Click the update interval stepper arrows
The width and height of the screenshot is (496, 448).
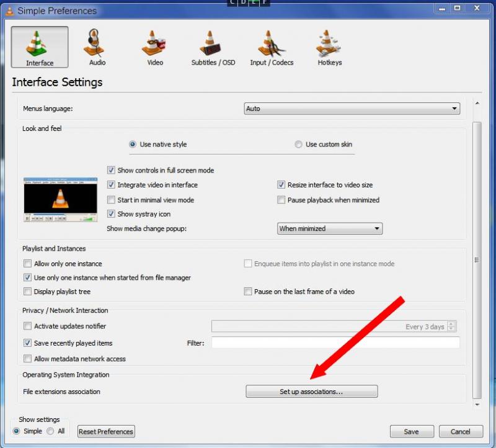pos(451,326)
